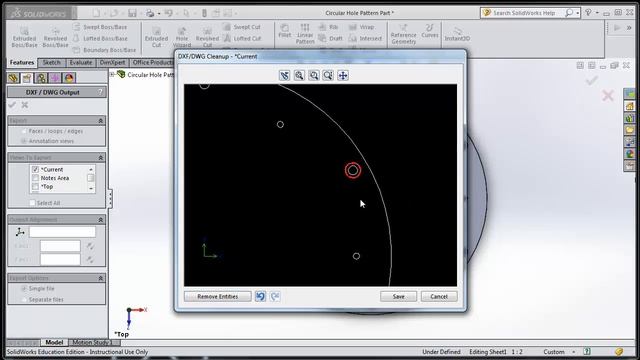The height and width of the screenshot is (360, 640).
Task: Switch to the Office Products tab
Action: pos(151,62)
